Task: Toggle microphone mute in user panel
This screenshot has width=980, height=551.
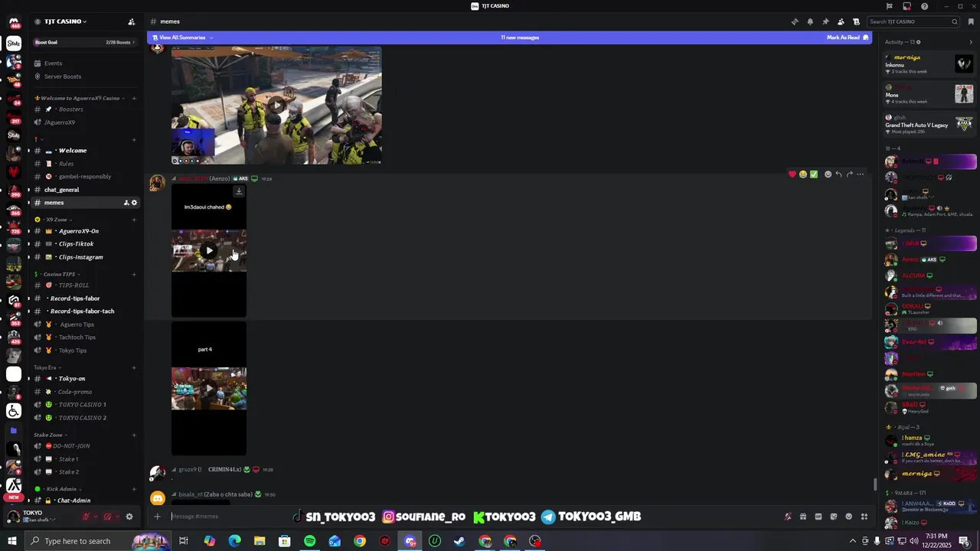Action: pos(87,517)
